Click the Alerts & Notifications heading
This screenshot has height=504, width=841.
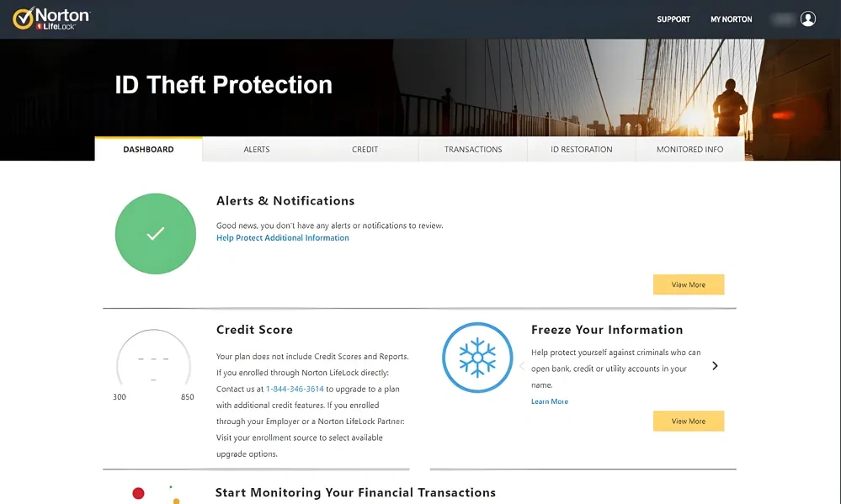[285, 200]
